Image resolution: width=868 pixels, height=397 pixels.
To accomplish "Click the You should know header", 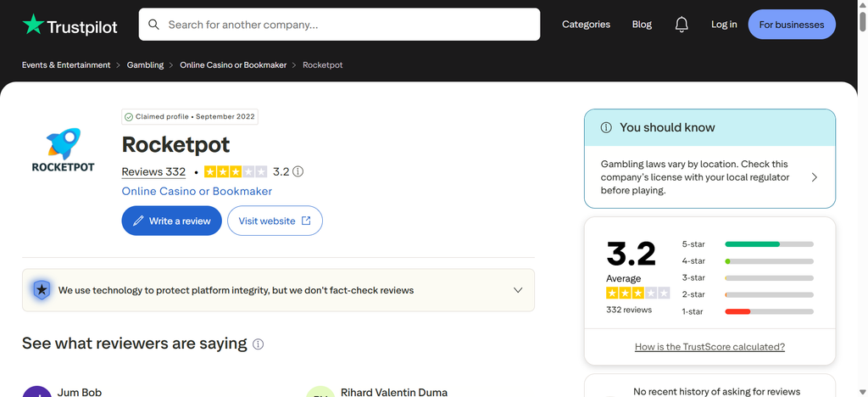I will click(709, 128).
